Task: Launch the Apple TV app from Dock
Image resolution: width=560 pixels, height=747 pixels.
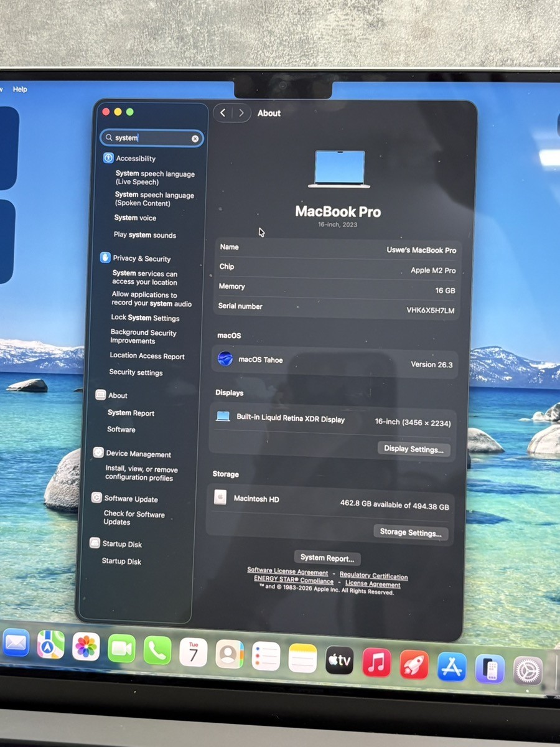Action: [339, 660]
